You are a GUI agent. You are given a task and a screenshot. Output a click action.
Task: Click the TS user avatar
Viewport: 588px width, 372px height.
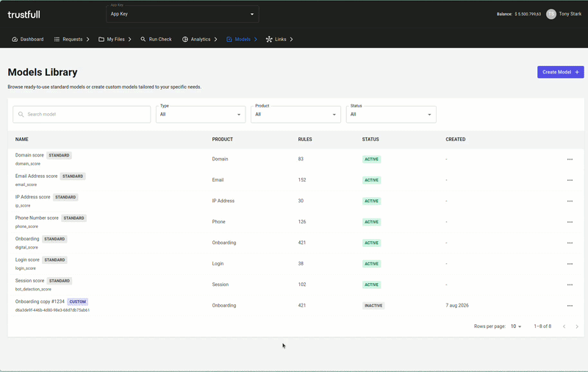tap(551, 14)
